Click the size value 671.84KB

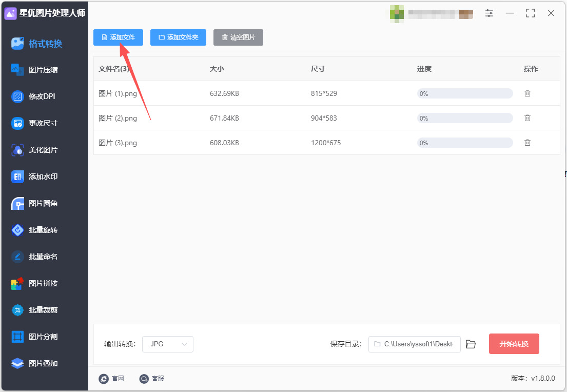224,118
